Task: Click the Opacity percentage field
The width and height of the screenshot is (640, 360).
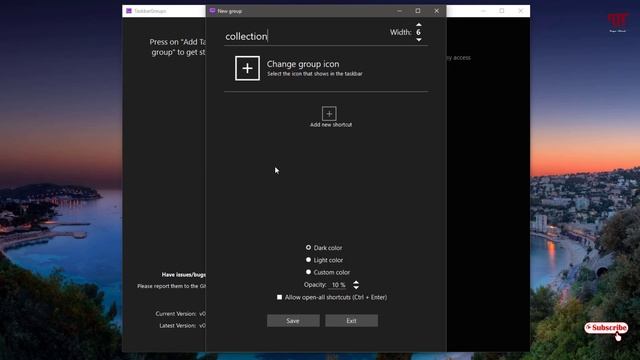Action: 339,285
